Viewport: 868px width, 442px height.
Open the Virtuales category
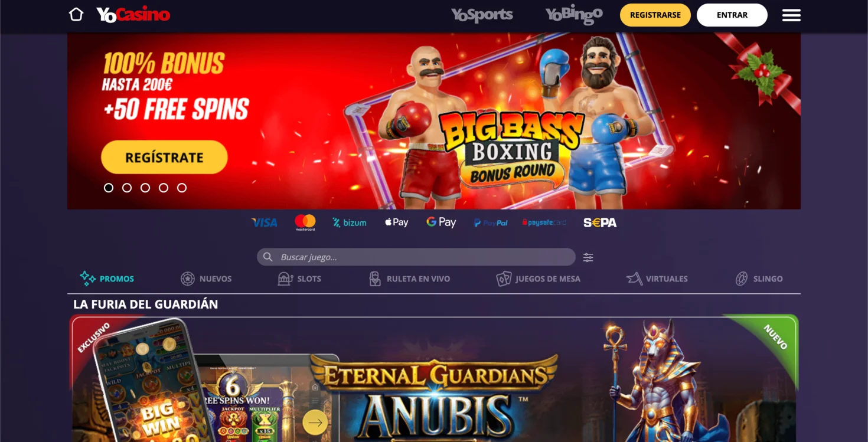click(657, 279)
